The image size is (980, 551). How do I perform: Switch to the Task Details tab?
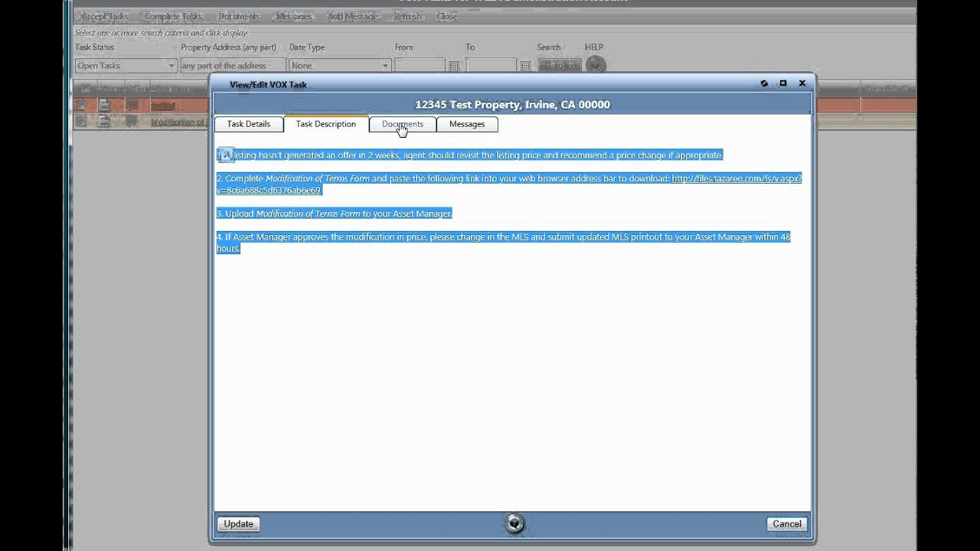249,124
